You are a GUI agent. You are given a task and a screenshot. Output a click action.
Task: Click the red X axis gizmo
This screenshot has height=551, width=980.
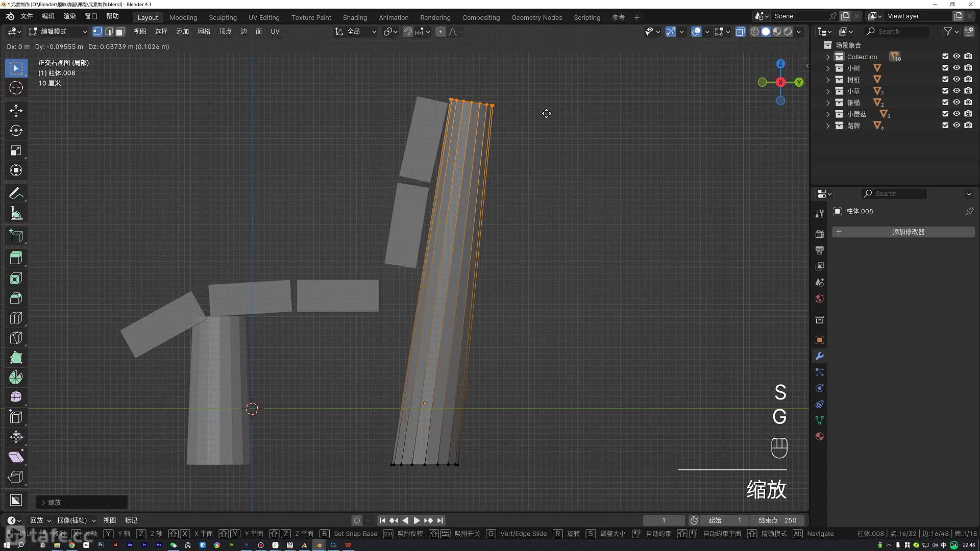pyautogui.click(x=780, y=82)
